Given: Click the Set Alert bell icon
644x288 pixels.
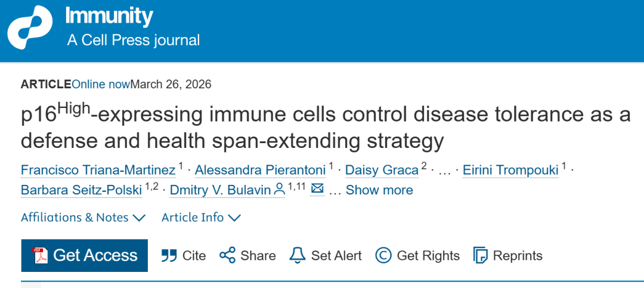Looking at the screenshot, I should point(297,256).
